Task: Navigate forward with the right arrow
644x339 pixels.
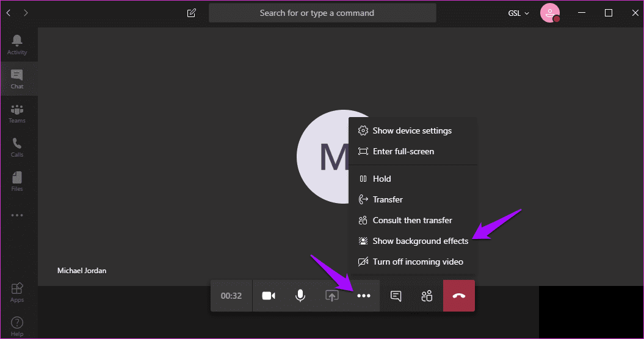Action: (x=26, y=13)
